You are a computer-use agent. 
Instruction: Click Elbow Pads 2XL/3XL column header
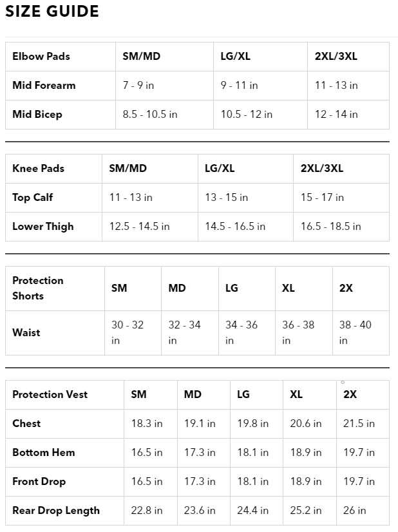coord(348,57)
